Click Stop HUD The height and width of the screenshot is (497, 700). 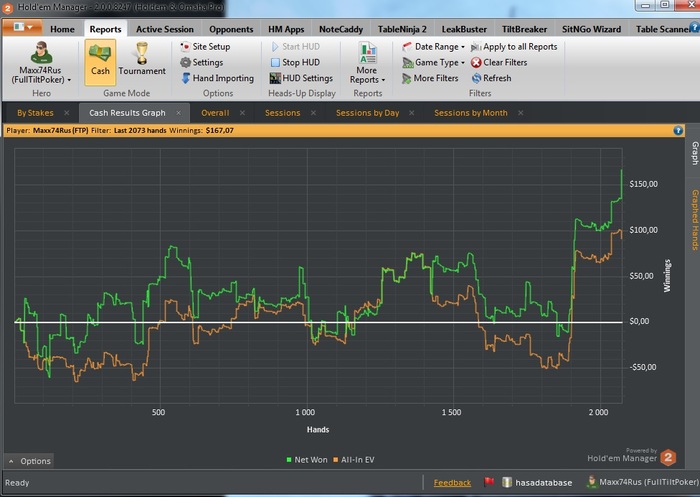pos(295,63)
